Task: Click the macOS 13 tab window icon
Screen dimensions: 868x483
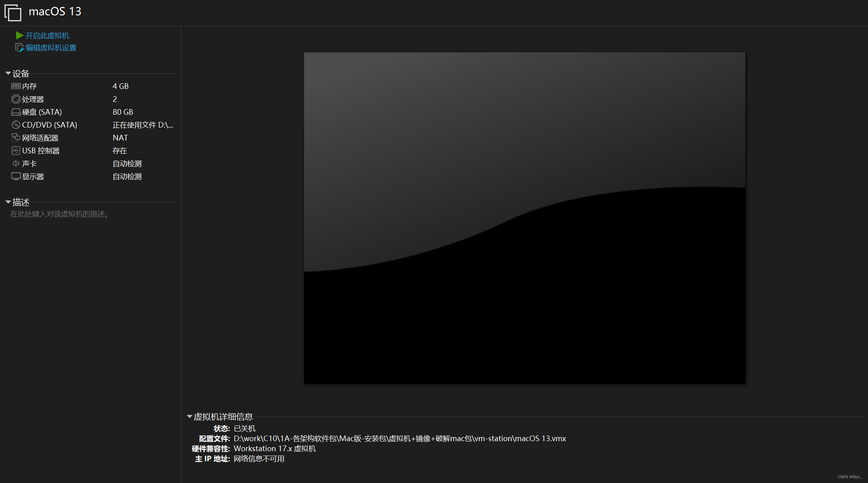Action: [x=13, y=12]
